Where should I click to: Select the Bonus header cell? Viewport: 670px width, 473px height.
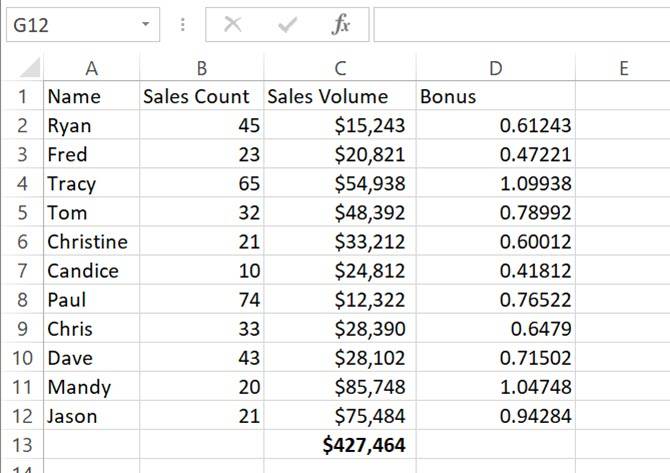[494, 97]
